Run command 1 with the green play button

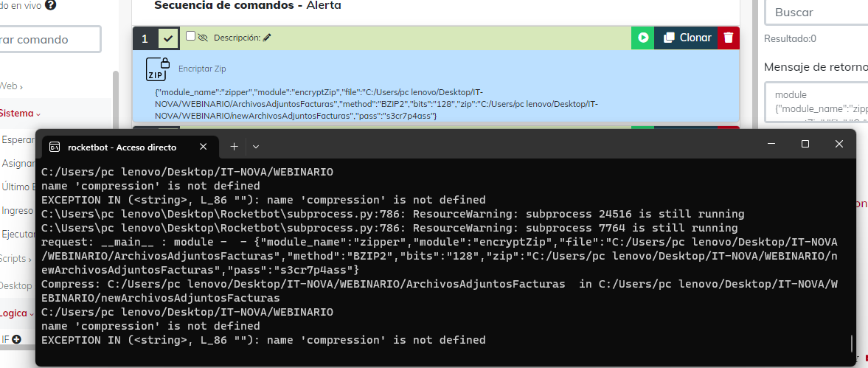click(643, 38)
